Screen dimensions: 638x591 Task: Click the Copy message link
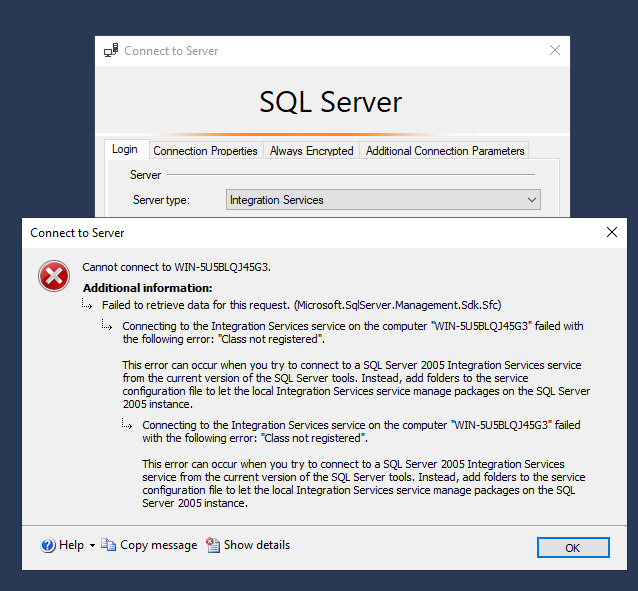coord(158,545)
